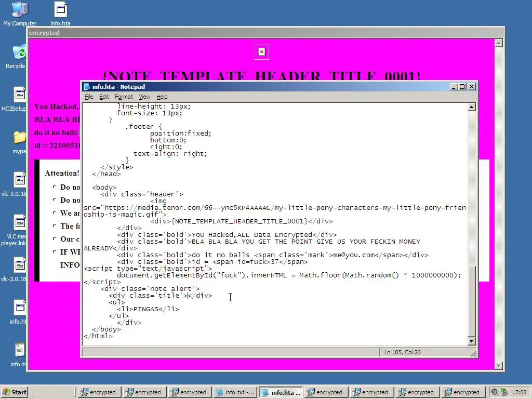Click the tenor.com image src URL line

(x=275, y=208)
